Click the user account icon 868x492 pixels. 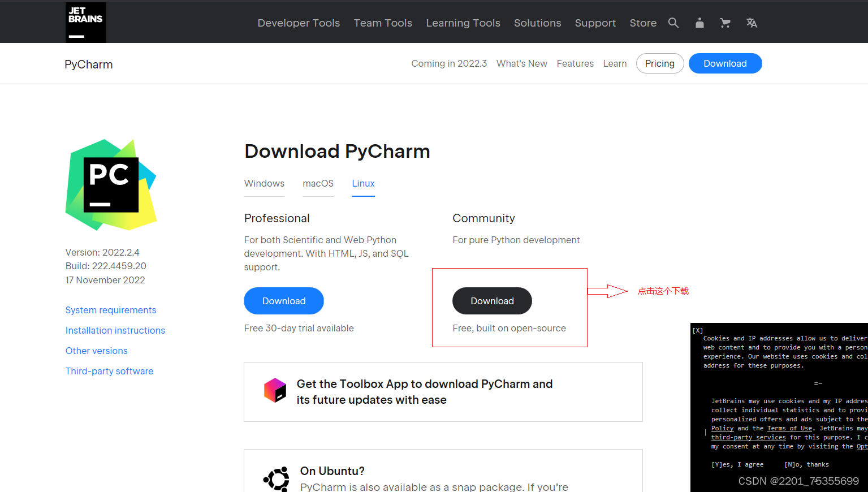[x=699, y=23]
